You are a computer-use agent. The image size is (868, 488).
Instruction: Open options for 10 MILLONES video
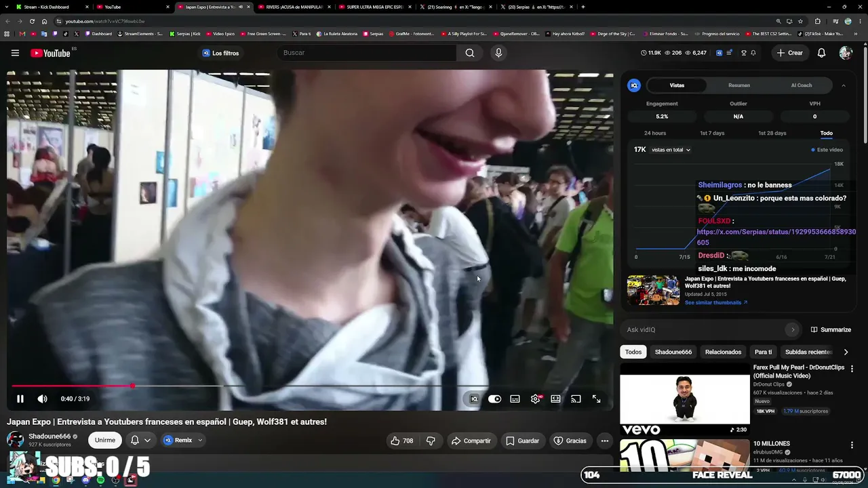pyautogui.click(x=852, y=445)
